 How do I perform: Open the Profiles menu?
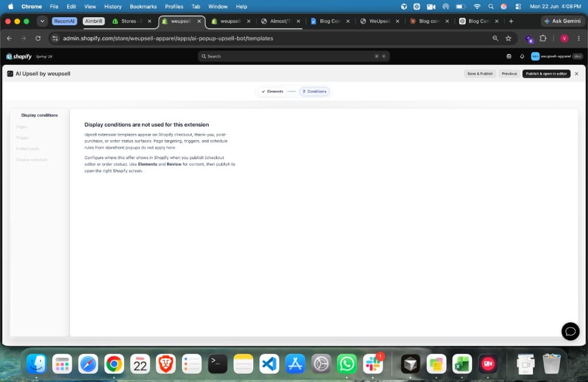pos(174,6)
